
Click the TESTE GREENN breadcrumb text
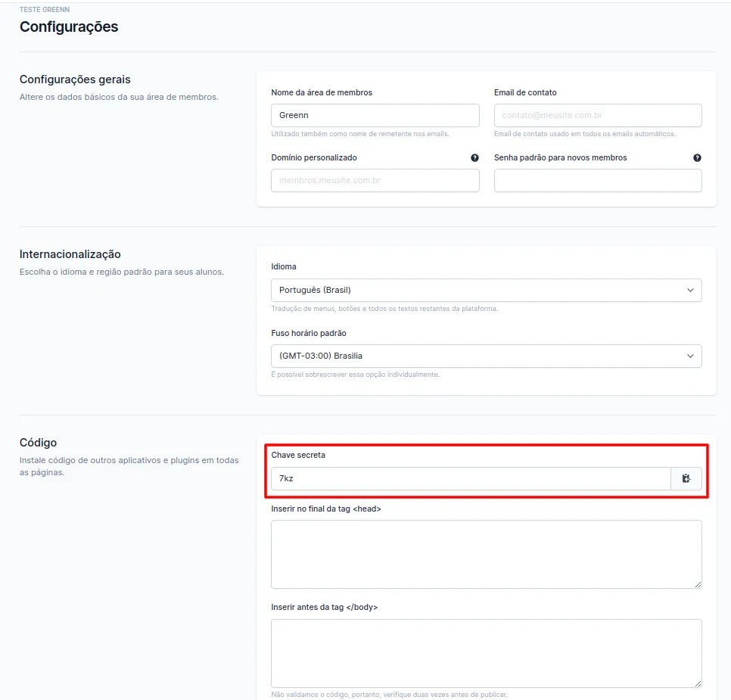tap(45, 9)
